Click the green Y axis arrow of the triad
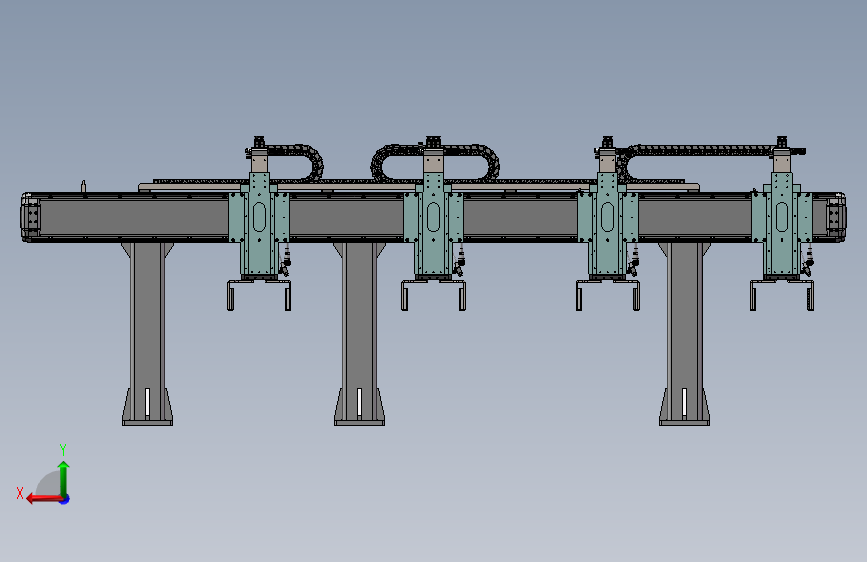The width and height of the screenshot is (867, 562). click(64, 478)
